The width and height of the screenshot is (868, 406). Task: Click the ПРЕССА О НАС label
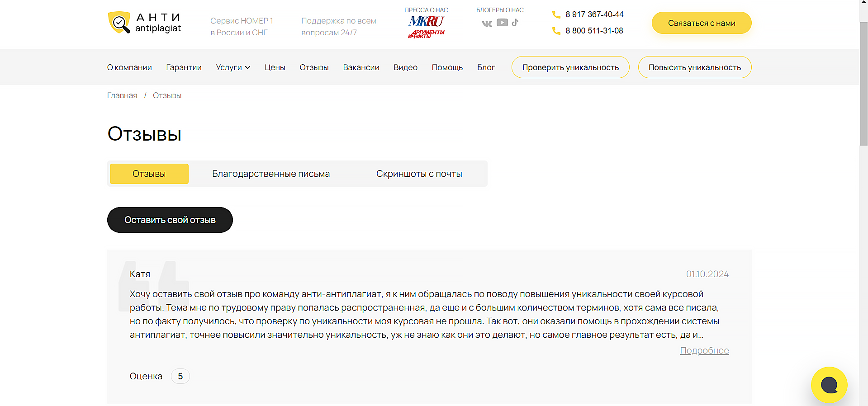[x=426, y=10]
